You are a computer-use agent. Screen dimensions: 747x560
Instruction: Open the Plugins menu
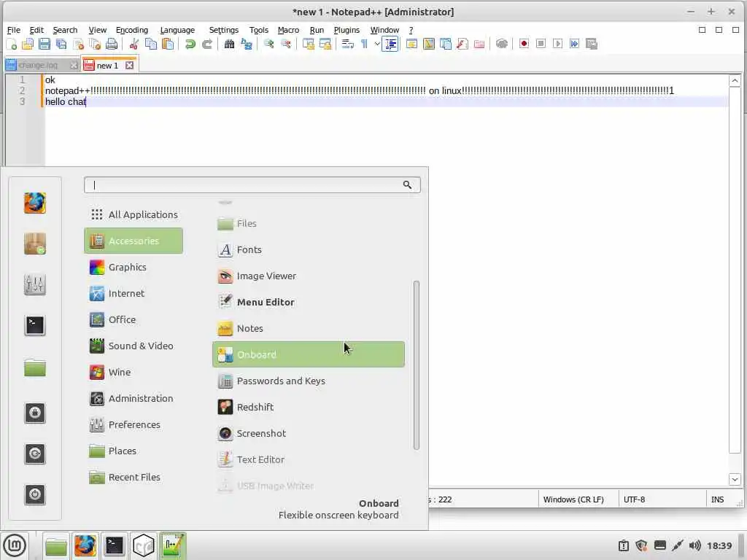click(347, 30)
